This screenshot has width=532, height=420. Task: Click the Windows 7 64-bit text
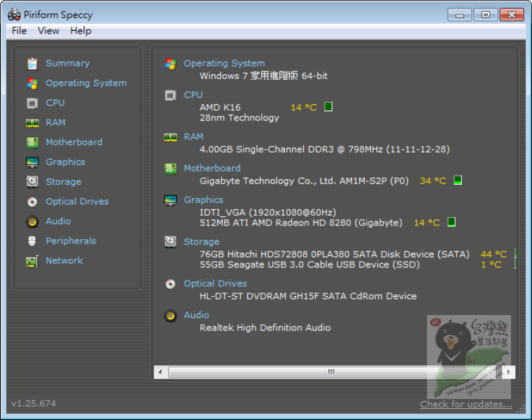pyautogui.click(x=264, y=76)
